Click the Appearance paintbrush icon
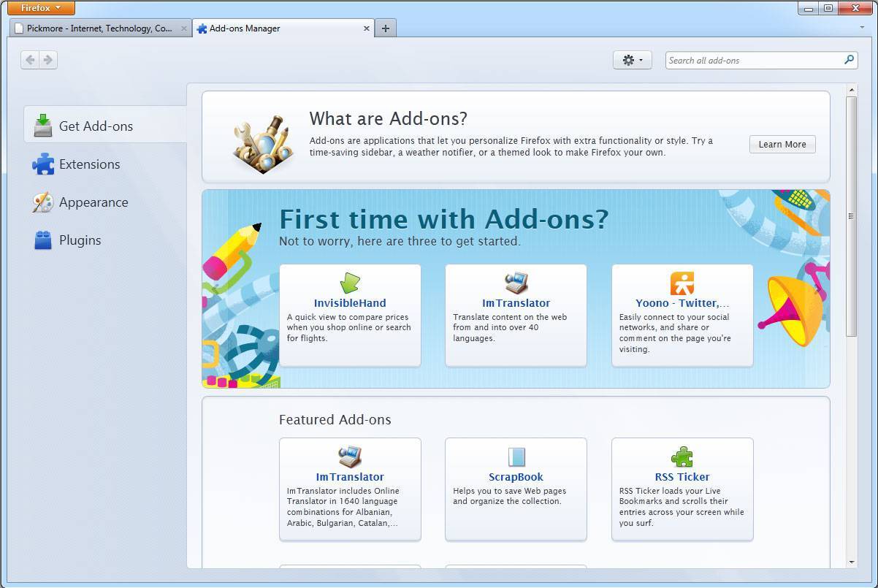Image resolution: width=878 pixels, height=588 pixels. click(x=43, y=202)
